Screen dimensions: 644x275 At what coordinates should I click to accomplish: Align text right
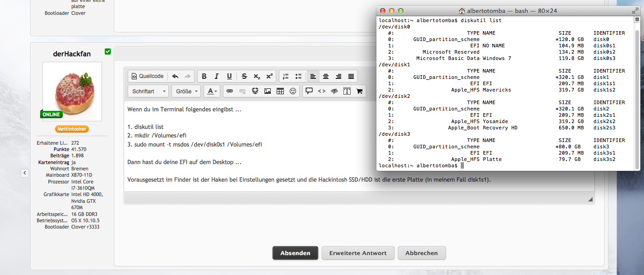pyautogui.click(x=338, y=76)
